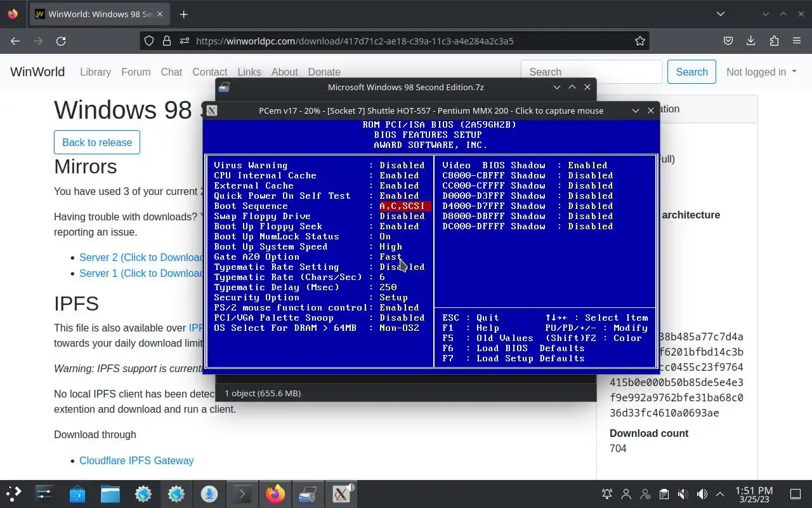
Task: Open Firefox downloads panel
Action: point(751,41)
